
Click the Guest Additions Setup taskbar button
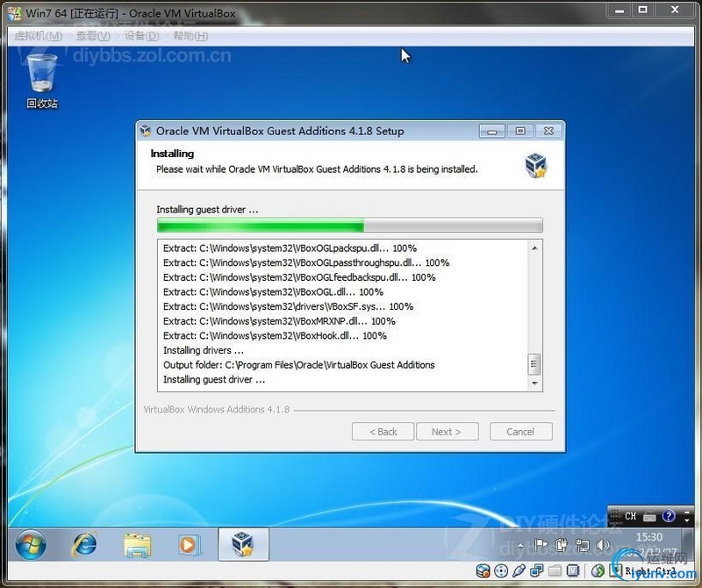pyautogui.click(x=243, y=545)
